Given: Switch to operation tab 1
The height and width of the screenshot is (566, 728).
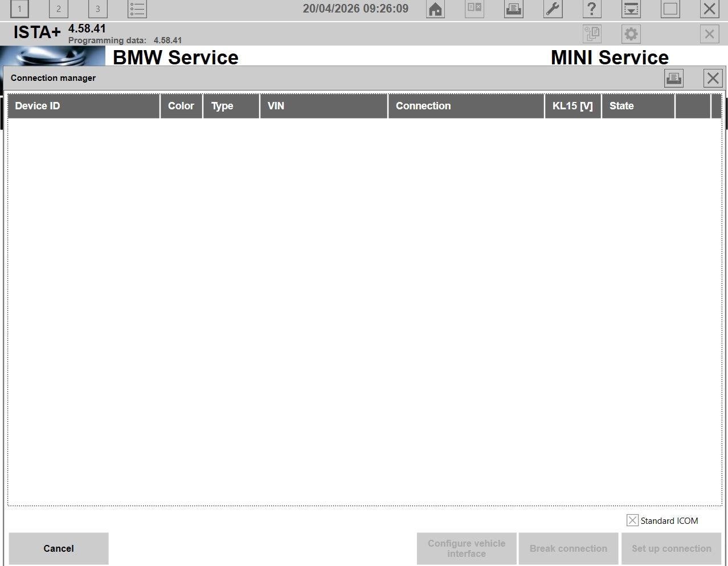Looking at the screenshot, I should [x=19, y=9].
